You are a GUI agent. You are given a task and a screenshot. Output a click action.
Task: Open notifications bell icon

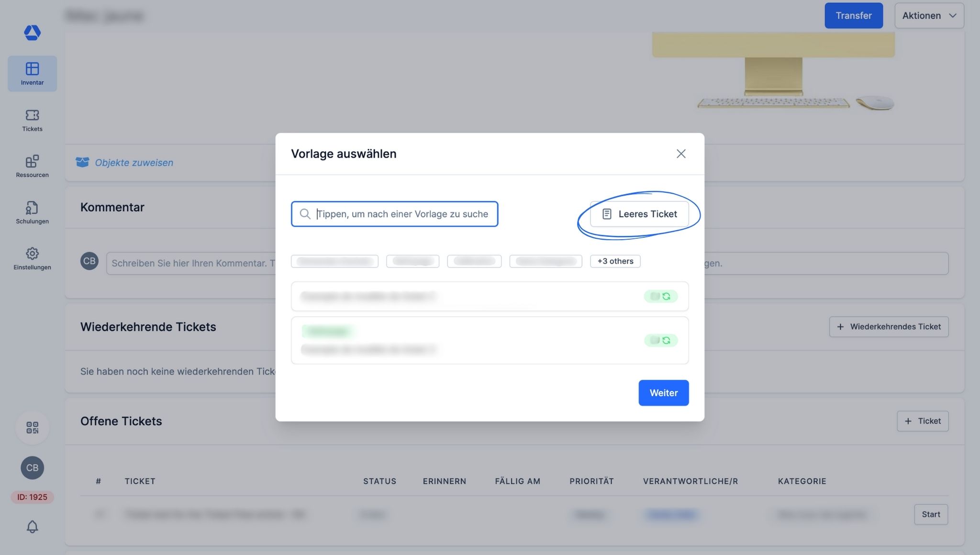32,527
